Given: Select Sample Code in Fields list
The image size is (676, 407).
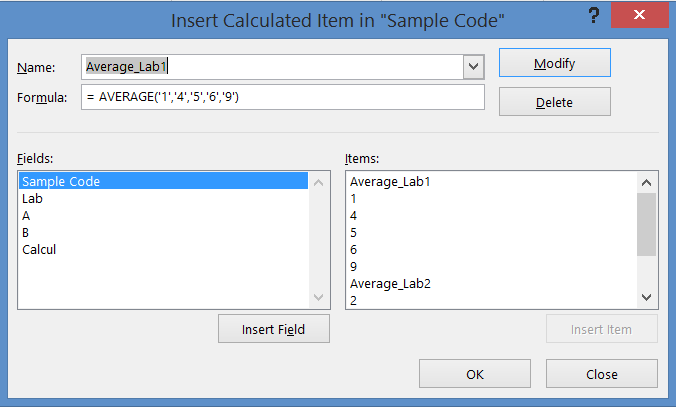Looking at the screenshot, I should point(60,181).
